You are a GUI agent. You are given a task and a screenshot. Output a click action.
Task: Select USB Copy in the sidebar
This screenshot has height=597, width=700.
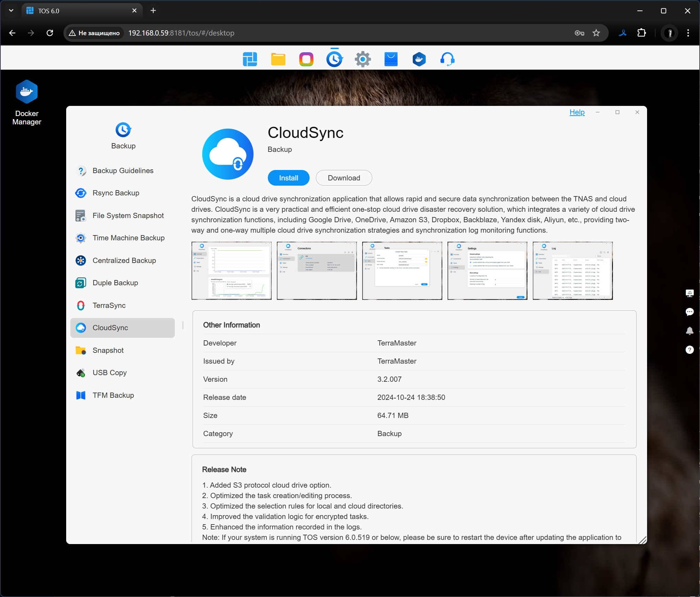pos(109,373)
